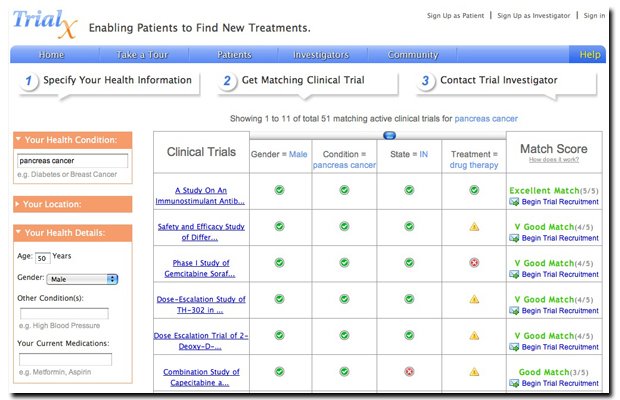Click state checkmark for Safety and Efficacy Study

tap(409, 226)
